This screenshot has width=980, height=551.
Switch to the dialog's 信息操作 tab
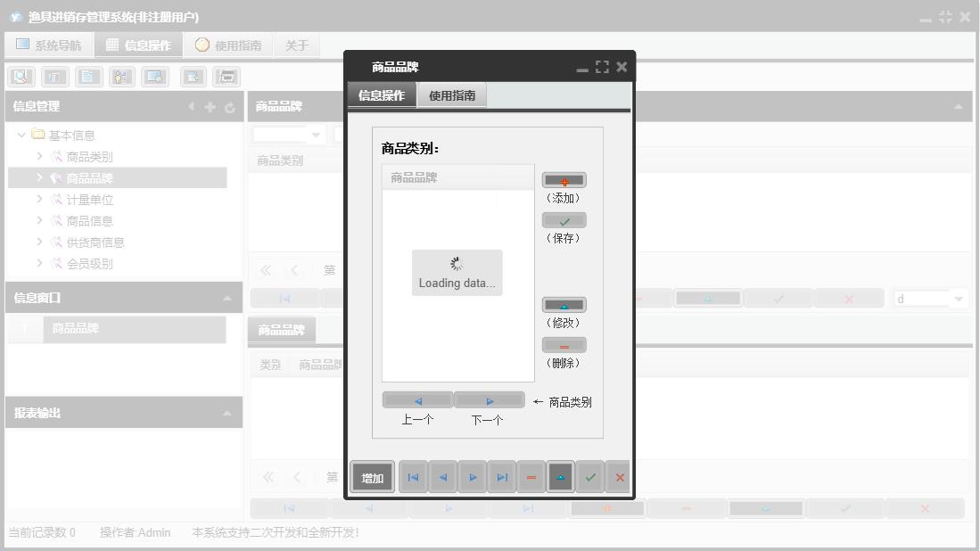click(382, 95)
